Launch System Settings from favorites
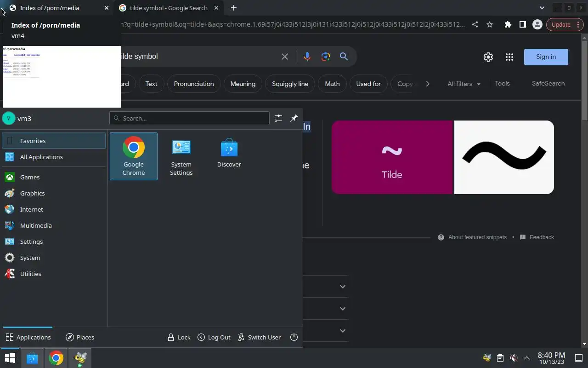The width and height of the screenshot is (588, 368). tap(181, 156)
